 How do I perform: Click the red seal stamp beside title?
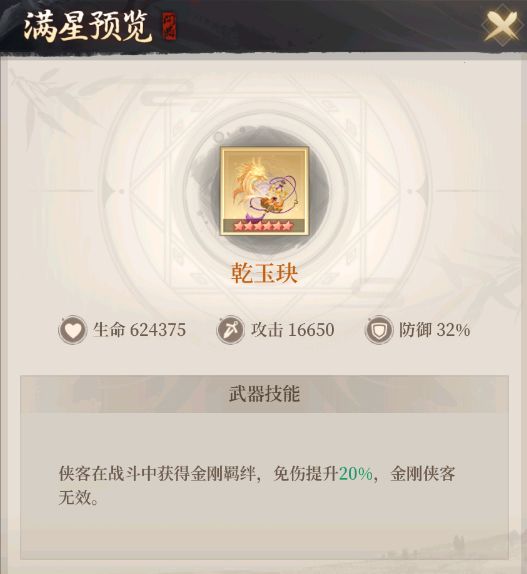[x=169, y=26]
